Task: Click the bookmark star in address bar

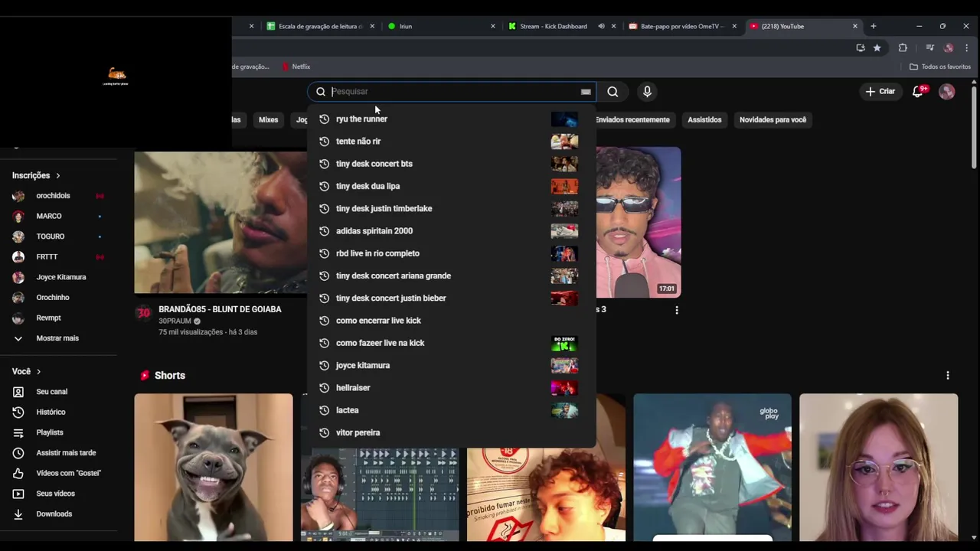Action: [877, 48]
